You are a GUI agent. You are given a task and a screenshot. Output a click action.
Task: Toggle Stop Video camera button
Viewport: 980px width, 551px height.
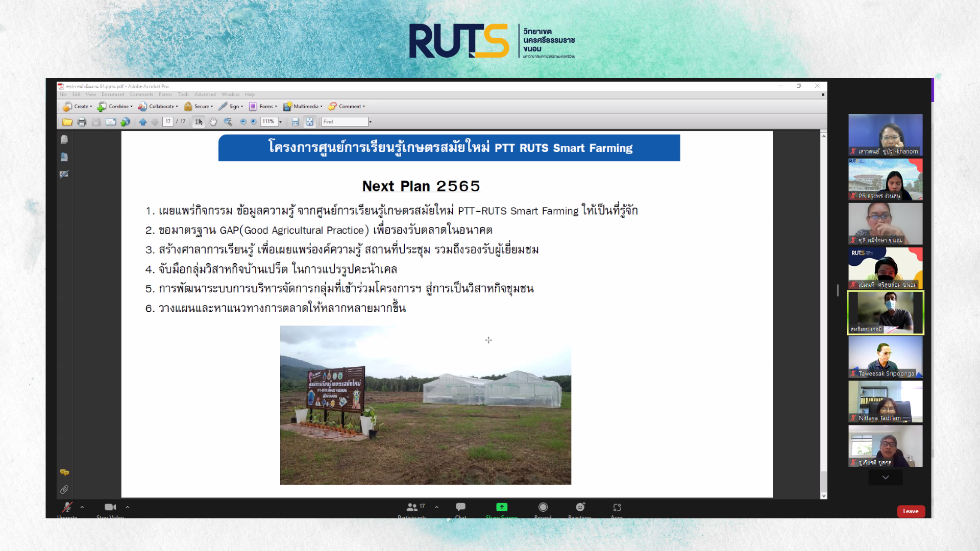pos(110,509)
